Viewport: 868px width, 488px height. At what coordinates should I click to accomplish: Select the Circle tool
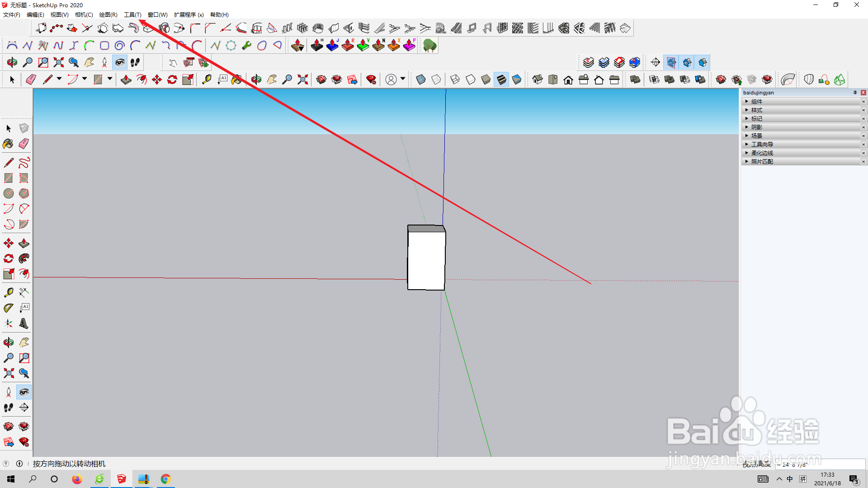click(9, 193)
